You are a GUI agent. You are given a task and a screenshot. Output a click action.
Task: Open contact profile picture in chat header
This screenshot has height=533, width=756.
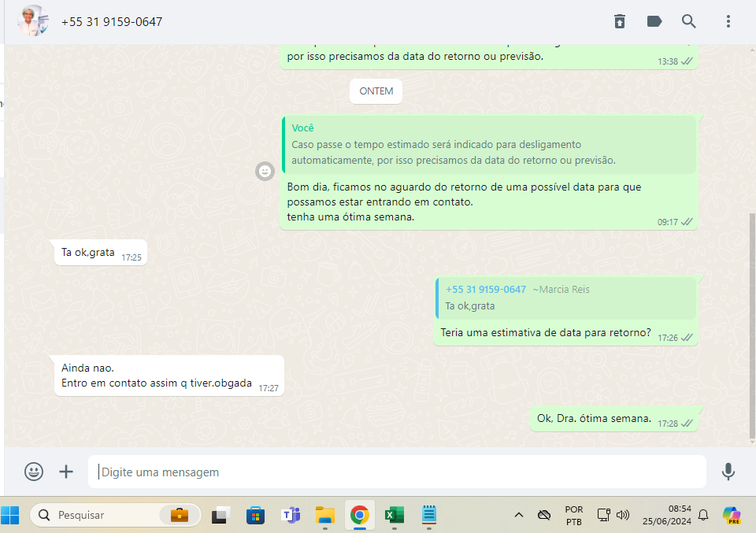click(x=33, y=21)
